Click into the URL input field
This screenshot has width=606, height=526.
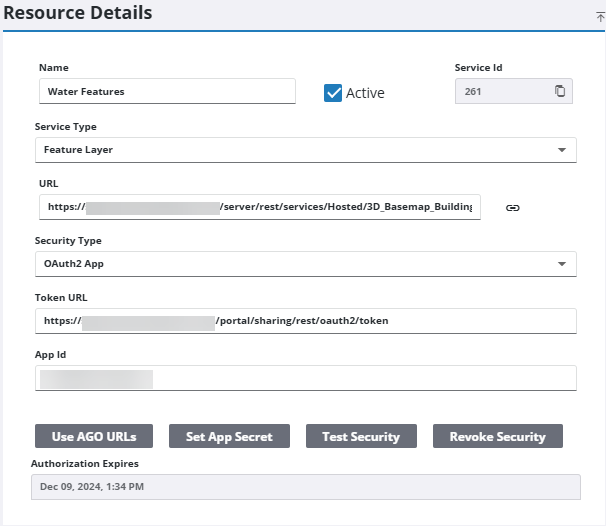(x=260, y=207)
